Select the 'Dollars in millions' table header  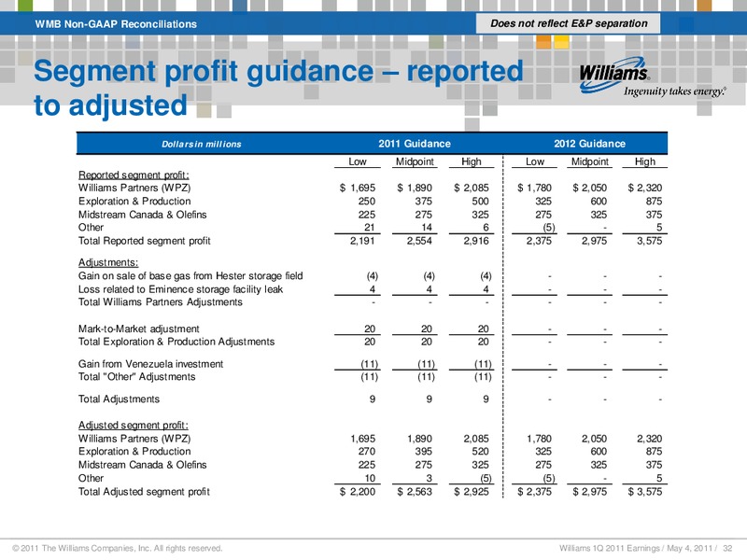point(201,144)
